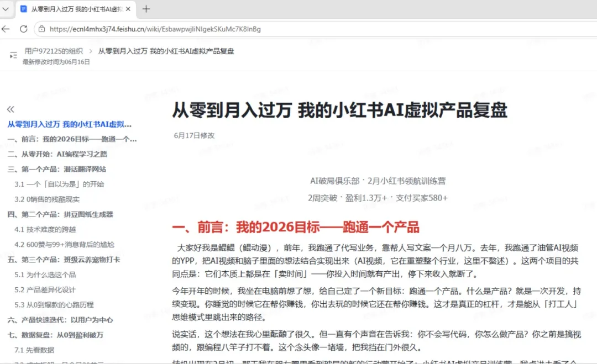Select the Feishu document tab
This screenshot has width=597, height=364.
point(75,9)
